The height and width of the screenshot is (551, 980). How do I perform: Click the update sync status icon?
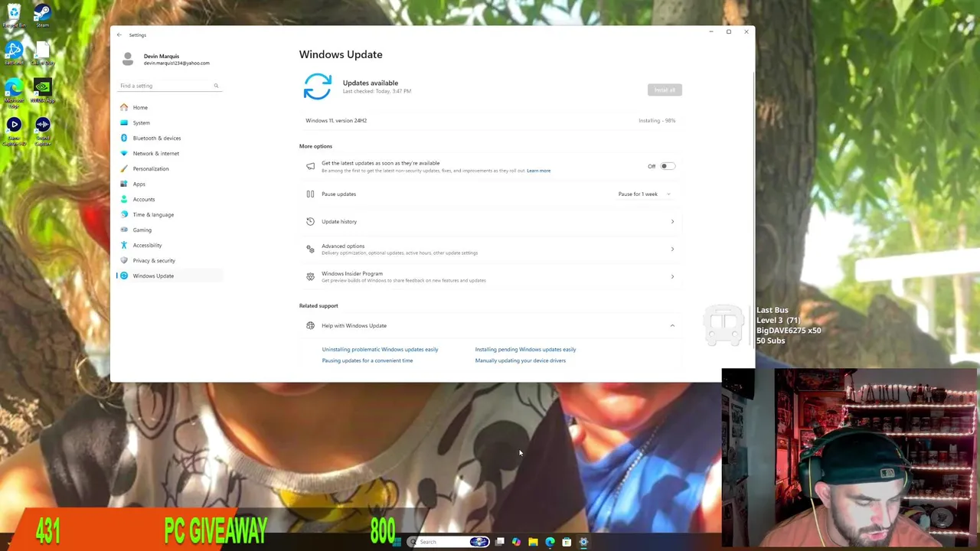pyautogui.click(x=317, y=86)
